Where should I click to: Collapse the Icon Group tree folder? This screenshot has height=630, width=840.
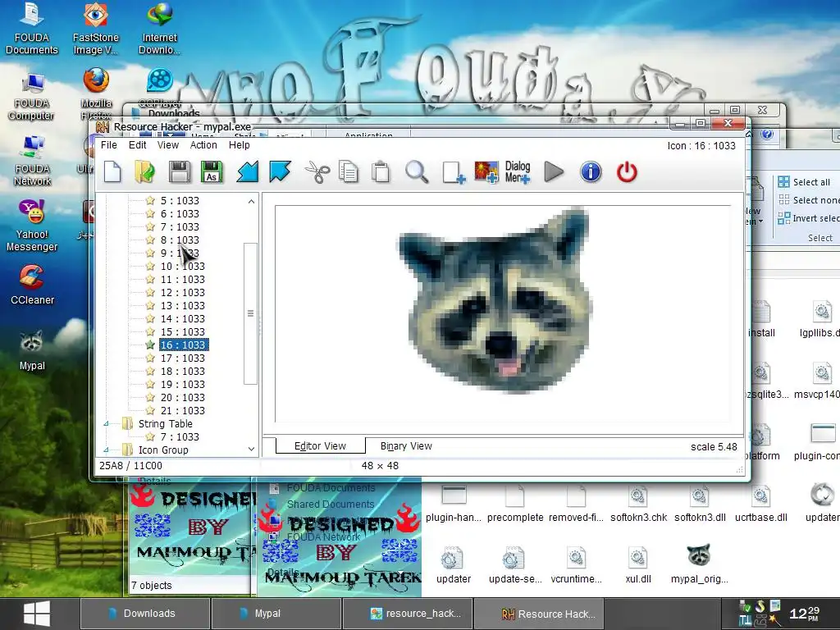point(106,450)
